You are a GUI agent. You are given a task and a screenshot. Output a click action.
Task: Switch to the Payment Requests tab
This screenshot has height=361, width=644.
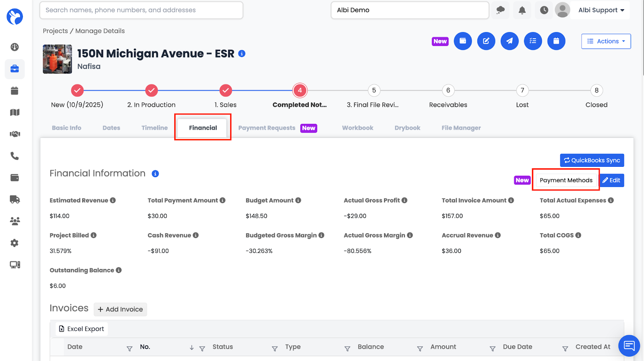(x=267, y=128)
